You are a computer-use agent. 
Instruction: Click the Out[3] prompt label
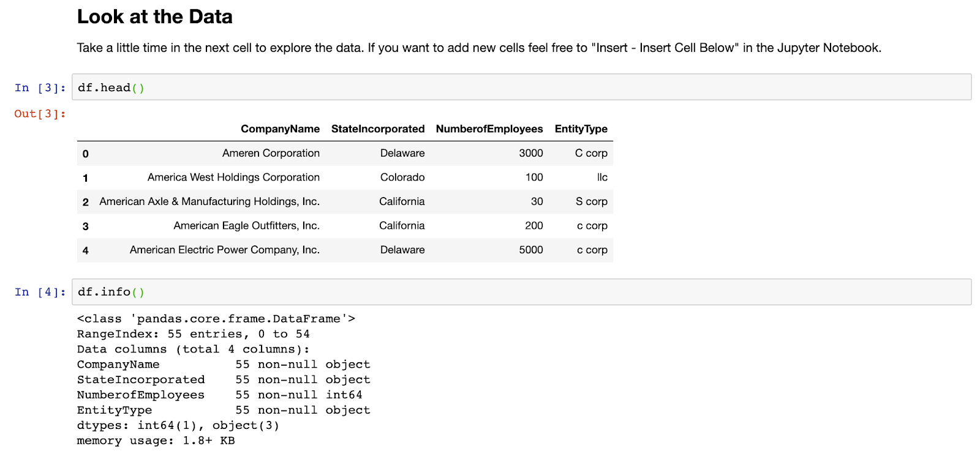click(40, 114)
